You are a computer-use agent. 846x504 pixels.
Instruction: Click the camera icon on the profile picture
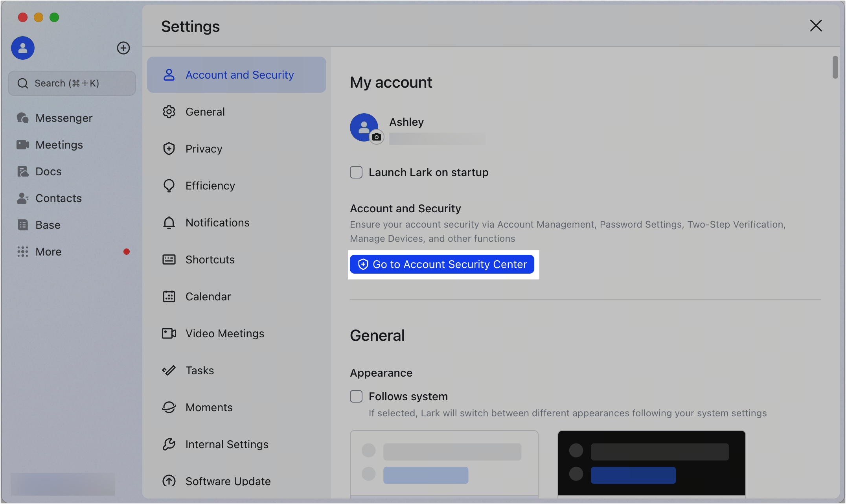click(x=377, y=137)
